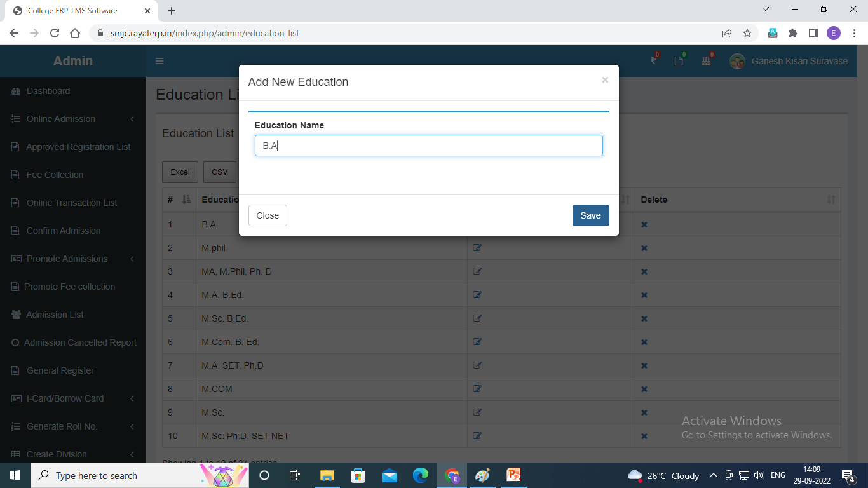Screen dimensions: 868x488
Task: Click the edit icon for M.phil row
Action: coord(477,248)
